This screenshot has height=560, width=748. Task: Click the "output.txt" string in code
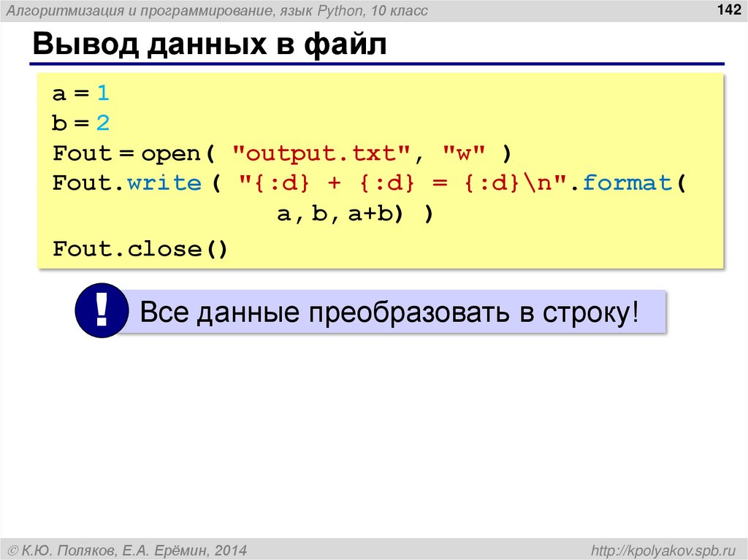point(321,153)
